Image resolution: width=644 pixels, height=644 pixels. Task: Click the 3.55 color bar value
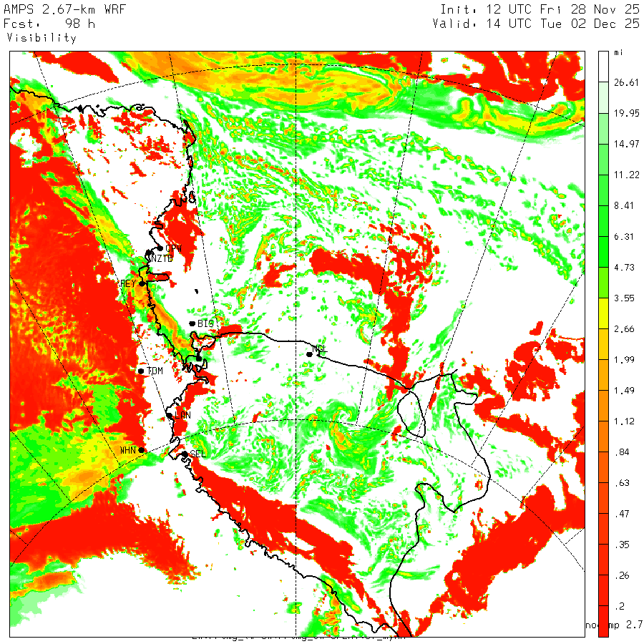coord(624,298)
